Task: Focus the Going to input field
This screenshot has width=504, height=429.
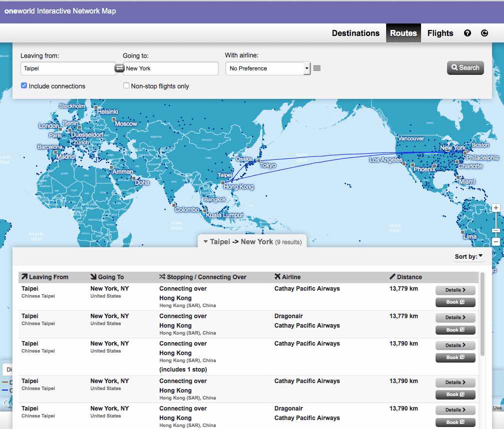Action: coord(171,68)
